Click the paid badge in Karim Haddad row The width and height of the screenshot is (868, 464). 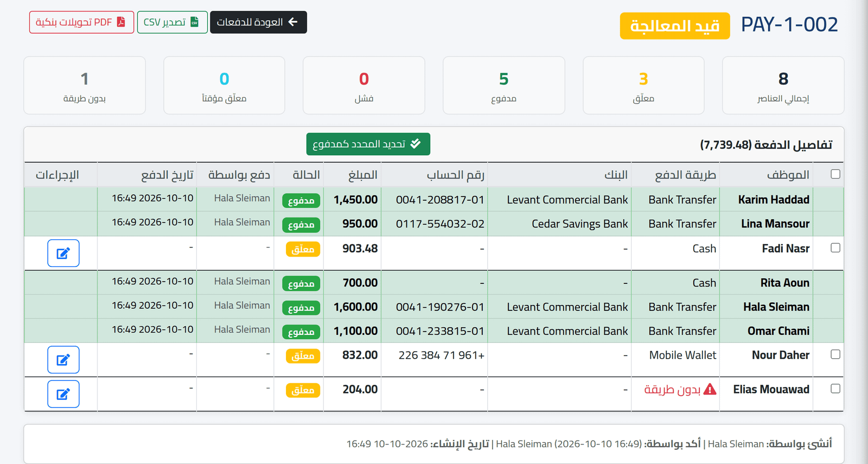pos(301,201)
